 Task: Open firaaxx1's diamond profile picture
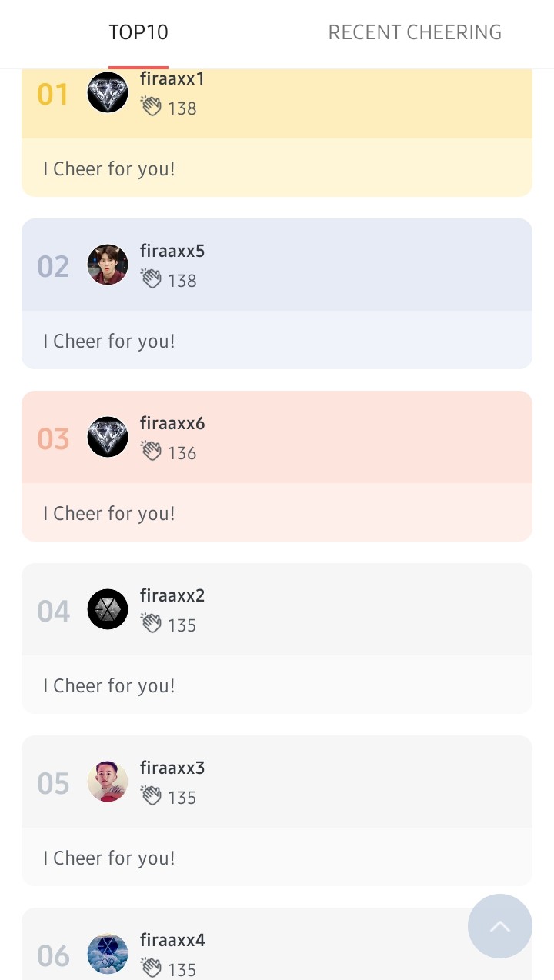[x=108, y=93]
